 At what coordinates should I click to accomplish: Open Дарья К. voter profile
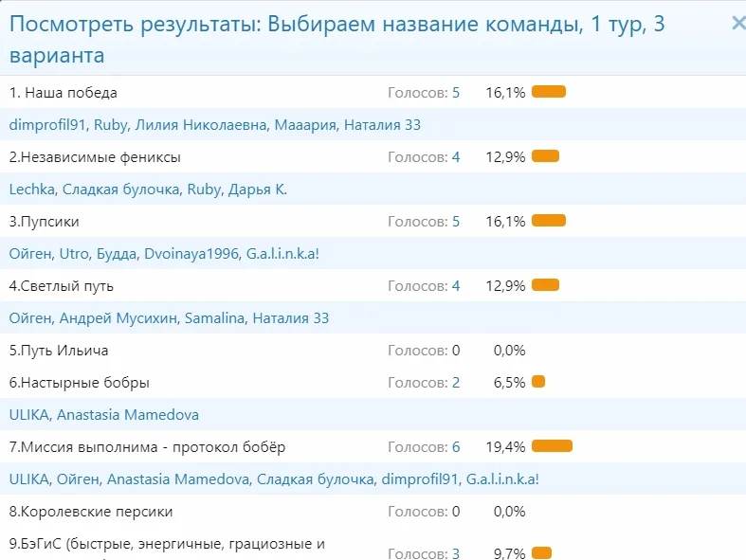tap(257, 190)
